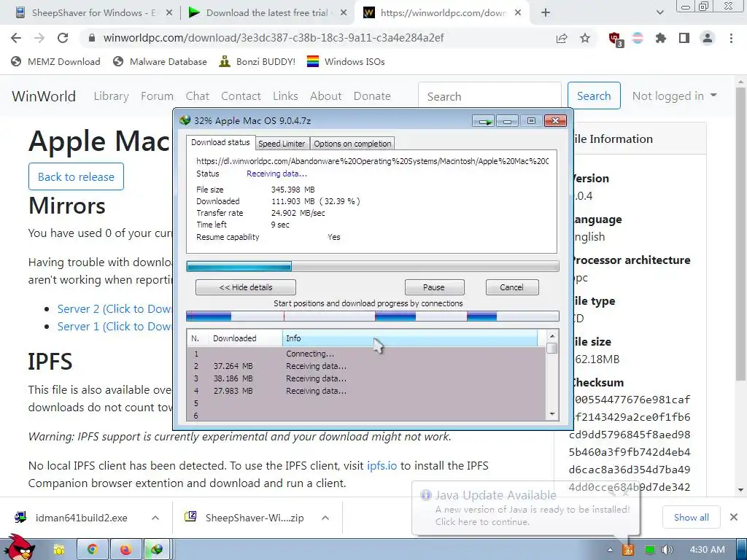The width and height of the screenshot is (747, 560).
Task: Expand idman641build2.exe download options chevron
Action: coord(155,518)
